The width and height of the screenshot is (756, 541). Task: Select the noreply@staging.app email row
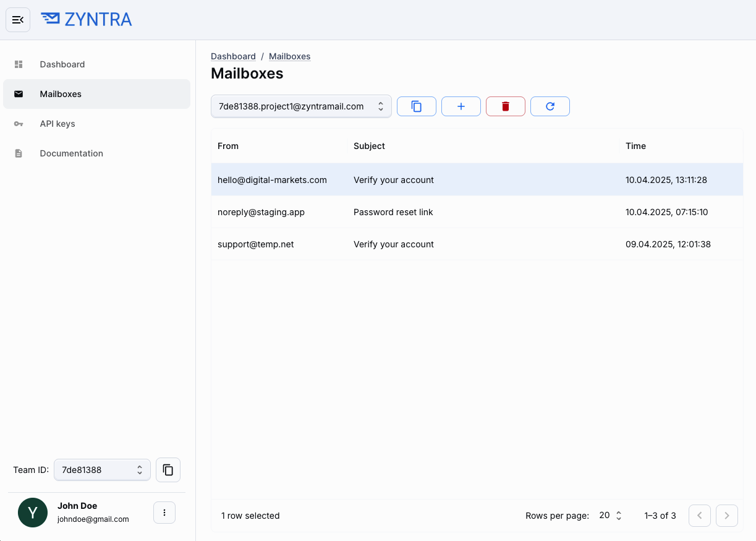coord(477,212)
